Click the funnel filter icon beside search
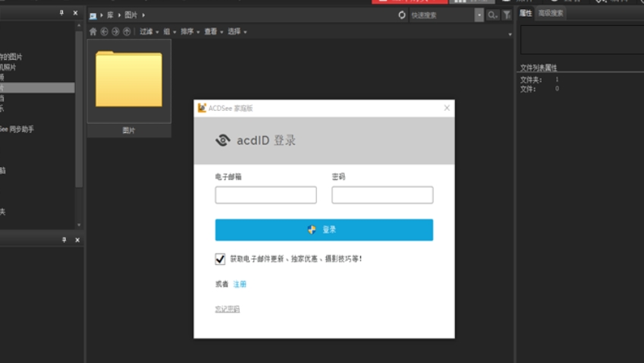644x363 pixels. coord(507,15)
